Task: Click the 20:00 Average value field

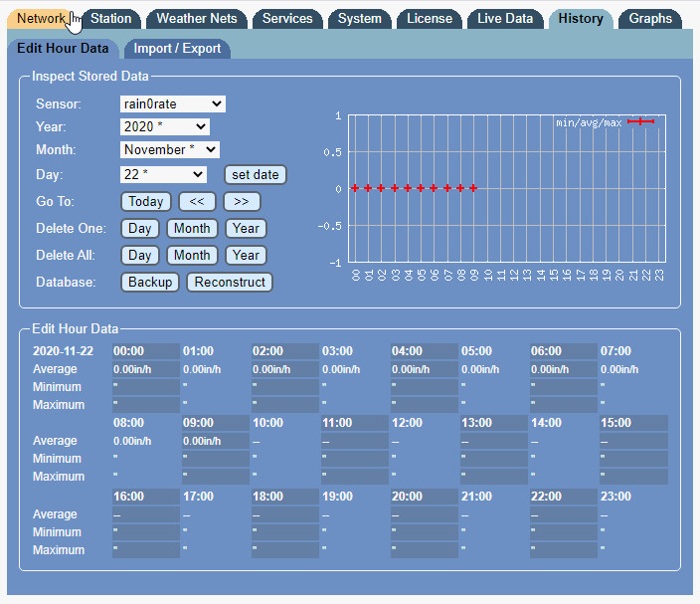Action: pos(425,514)
